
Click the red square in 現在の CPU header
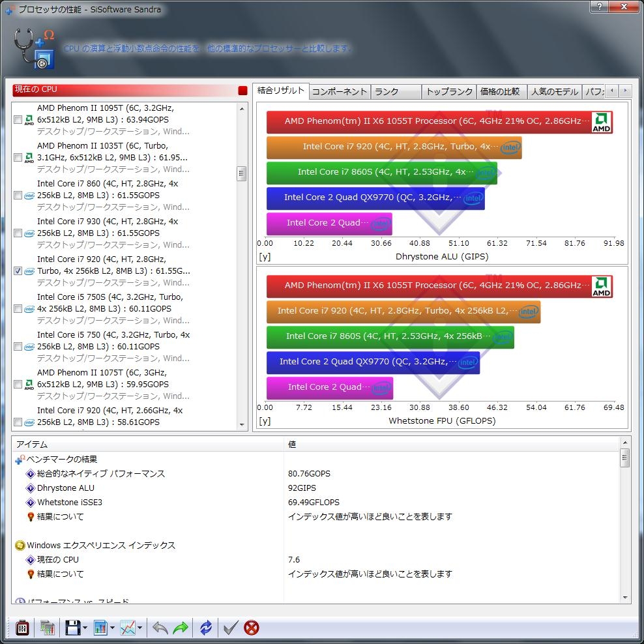[242, 91]
